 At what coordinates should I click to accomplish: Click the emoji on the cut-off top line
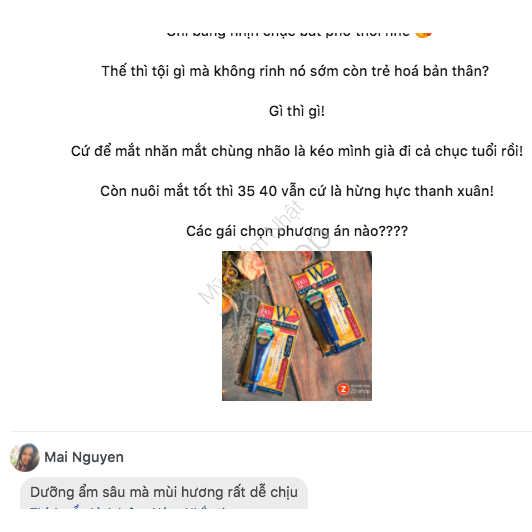423,34
